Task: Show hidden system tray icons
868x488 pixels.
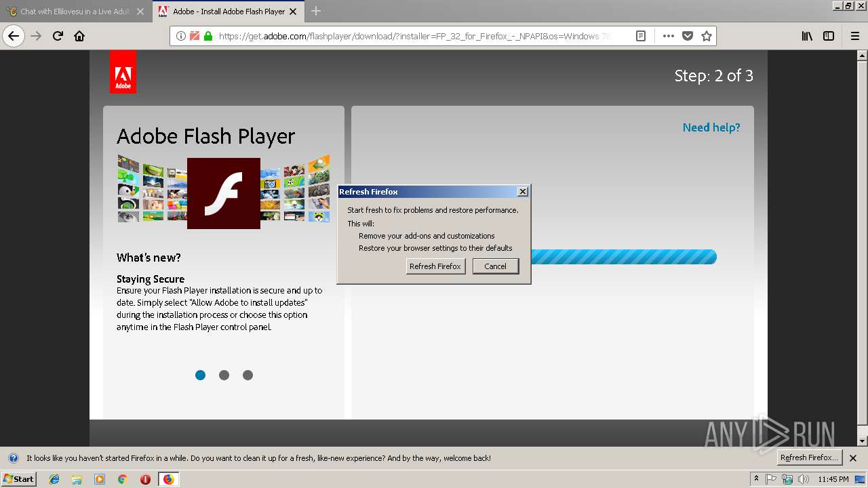Action: coord(757,479)
